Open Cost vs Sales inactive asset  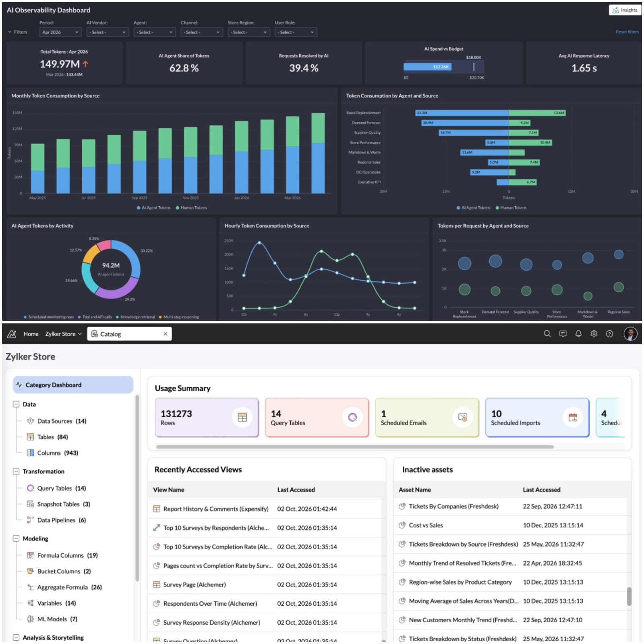pyautogui.click(x=426, y=525)
